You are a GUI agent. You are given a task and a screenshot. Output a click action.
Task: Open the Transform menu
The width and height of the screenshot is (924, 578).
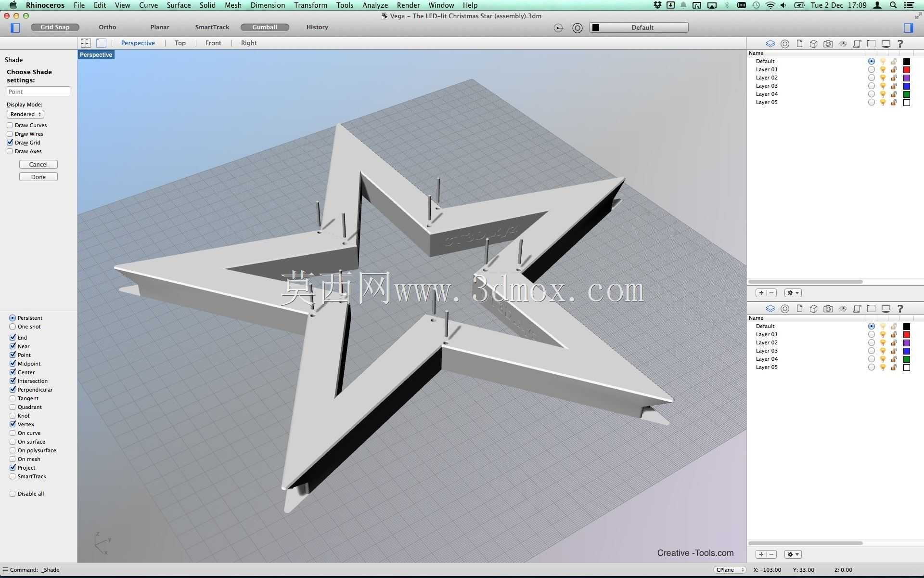pyautogui.click(x=310, y=5)
